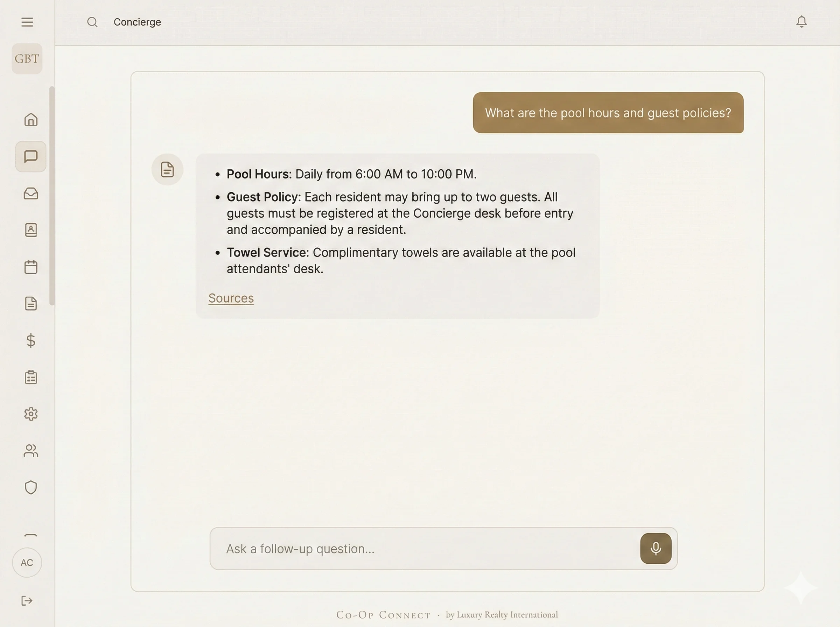Image resolution: width=840 pixels, height=627 pixels.
Task: Open the Payments dollar icon
Action: pos(31,340)
